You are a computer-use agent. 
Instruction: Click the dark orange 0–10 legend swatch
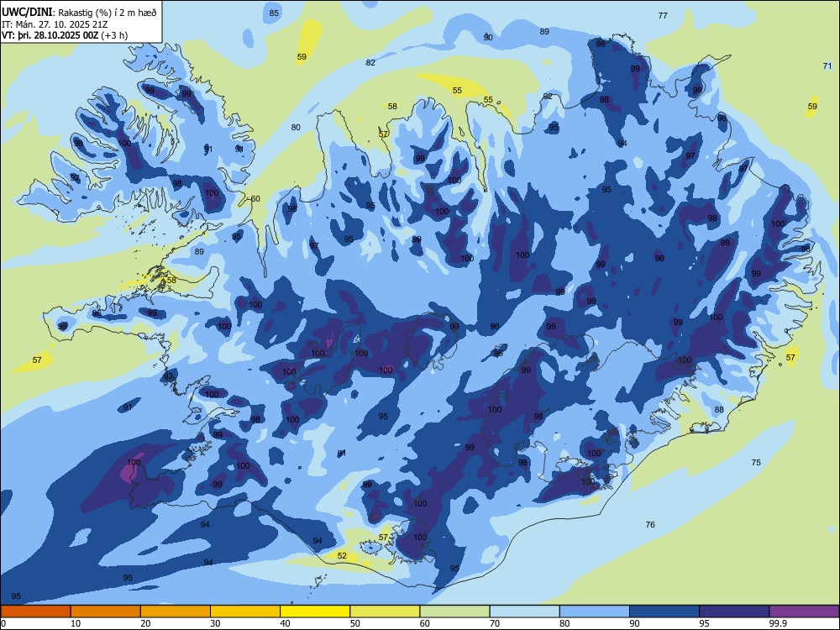tap(35, 612)
